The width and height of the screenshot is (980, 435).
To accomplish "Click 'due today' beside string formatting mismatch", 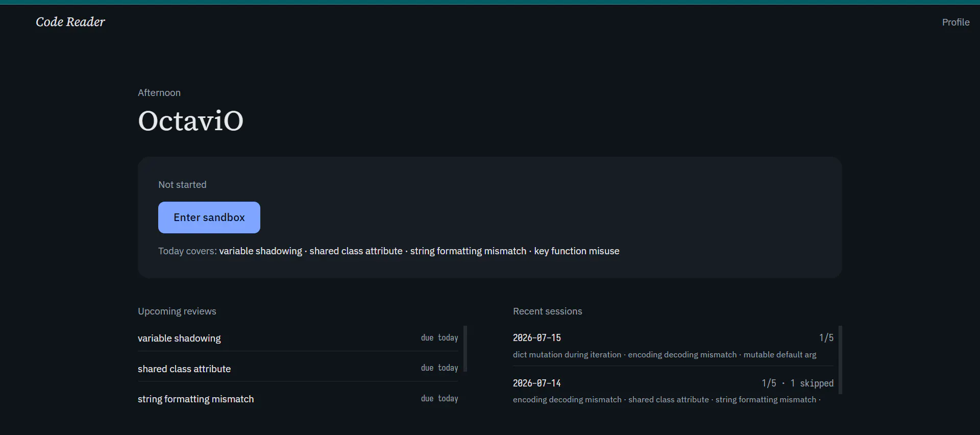I will 439,398.
